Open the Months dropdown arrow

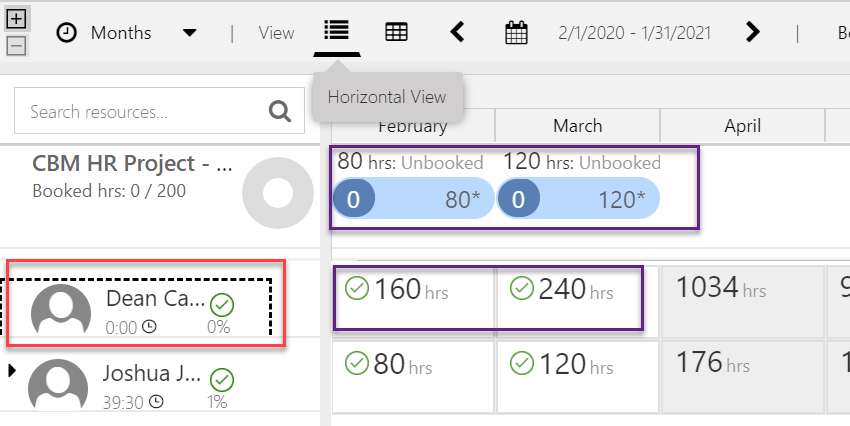(189, 33)
